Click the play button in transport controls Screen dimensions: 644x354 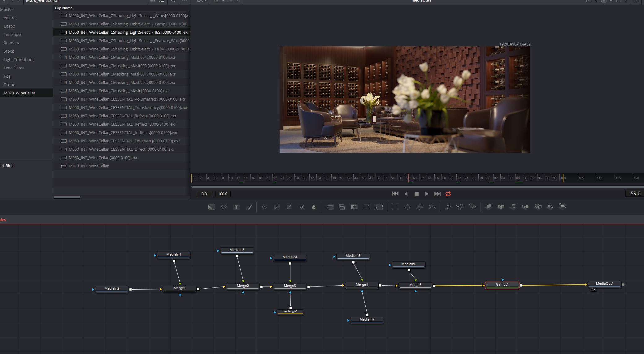[426, 194]
